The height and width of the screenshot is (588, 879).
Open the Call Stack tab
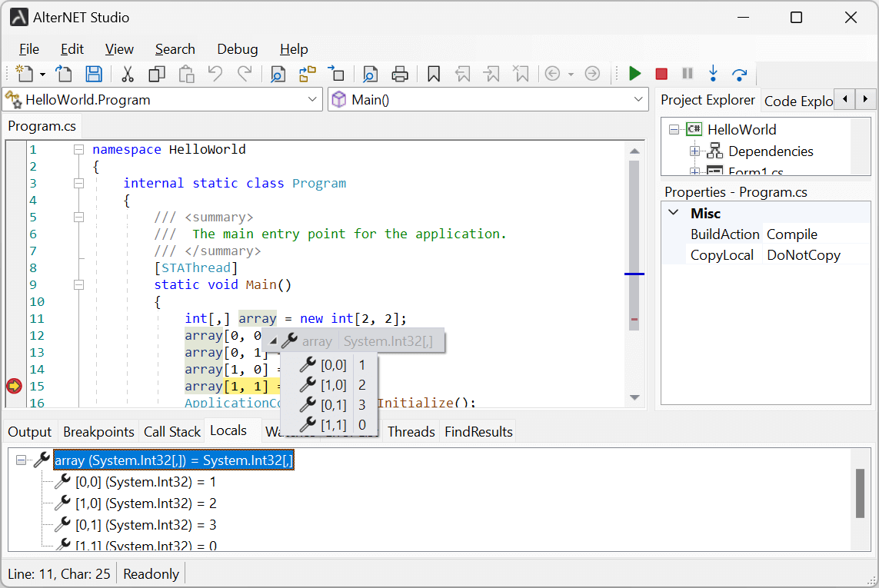172,432
